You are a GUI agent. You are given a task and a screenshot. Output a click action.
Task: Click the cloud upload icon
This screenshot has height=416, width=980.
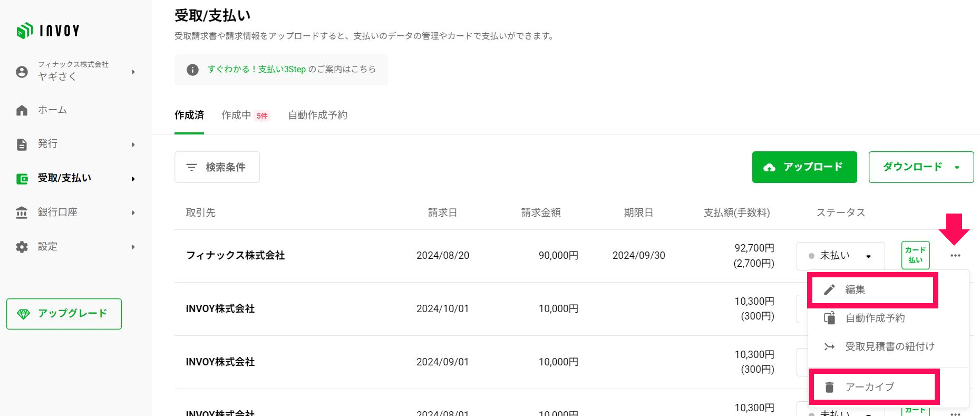(x=769, y=167)
